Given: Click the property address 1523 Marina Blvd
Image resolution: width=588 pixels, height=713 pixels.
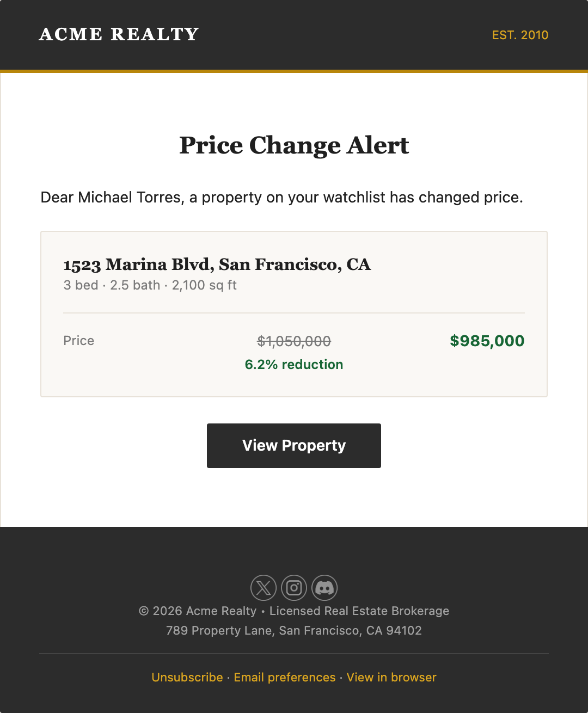Looking at the screenshot, I should (x=217, y=265).
